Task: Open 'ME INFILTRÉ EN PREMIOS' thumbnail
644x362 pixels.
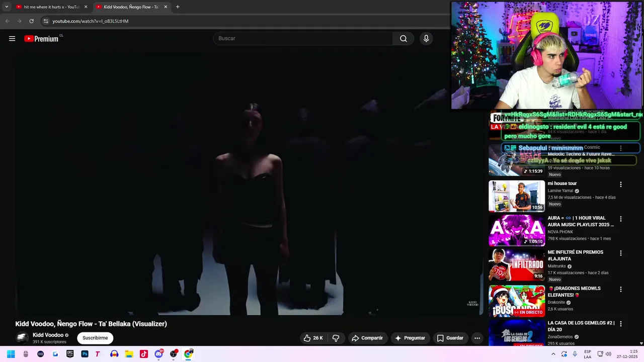Action: point(517,265)
